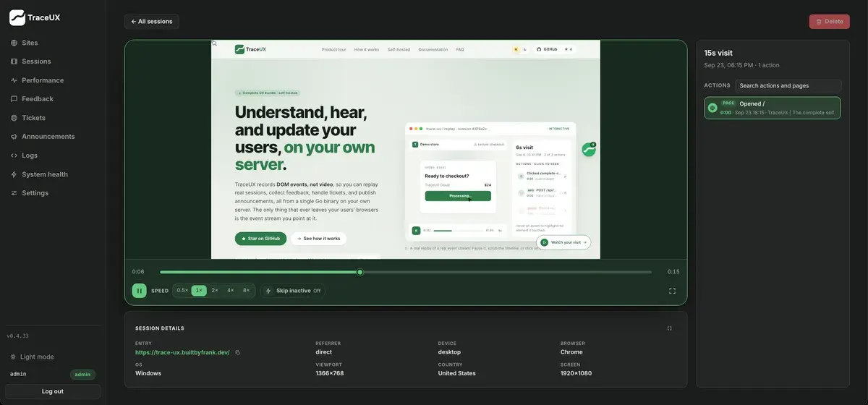Click the Performance gauge icon in the sidebar
This screenshot has height=405, width=868.
pyautogui.click(x=14, y=80)
